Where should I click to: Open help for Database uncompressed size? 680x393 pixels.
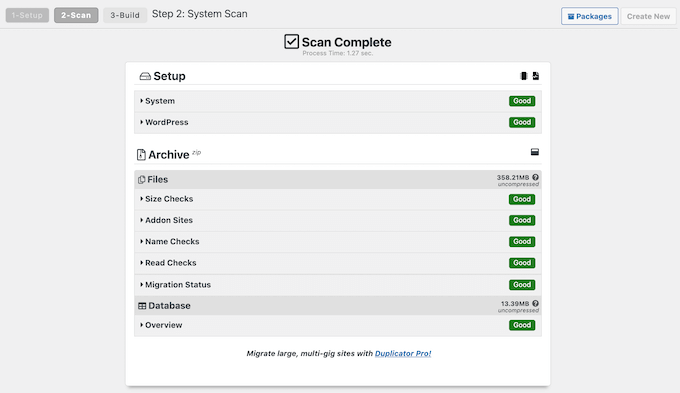click(536, 304)
